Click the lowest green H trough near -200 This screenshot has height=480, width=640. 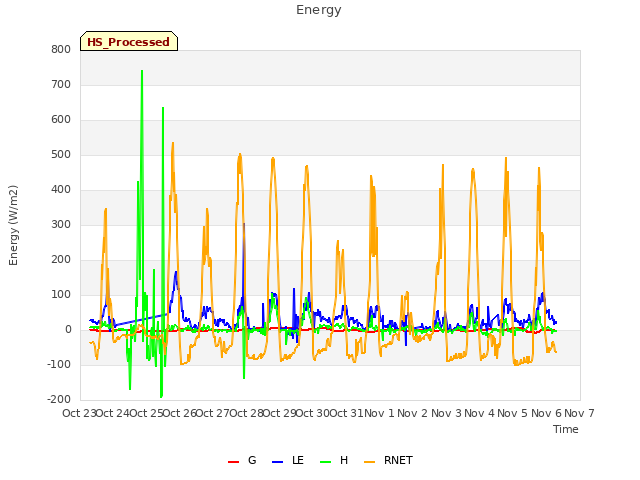161,396
